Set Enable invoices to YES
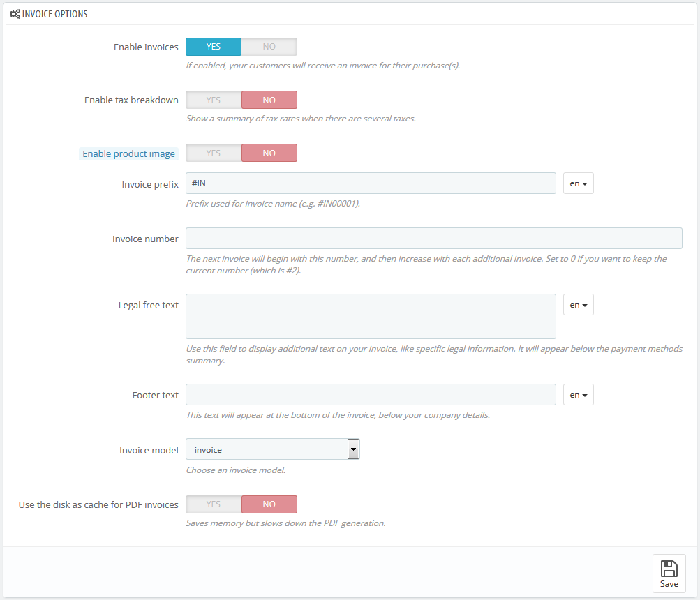The height and width of the screenshot is (600, 700). (214, 47)
